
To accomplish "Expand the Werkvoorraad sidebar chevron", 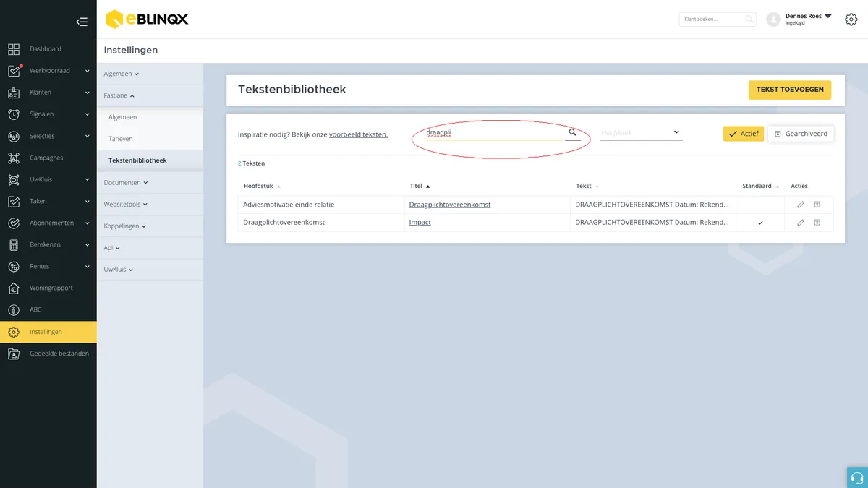I will [x=87, y=71].
